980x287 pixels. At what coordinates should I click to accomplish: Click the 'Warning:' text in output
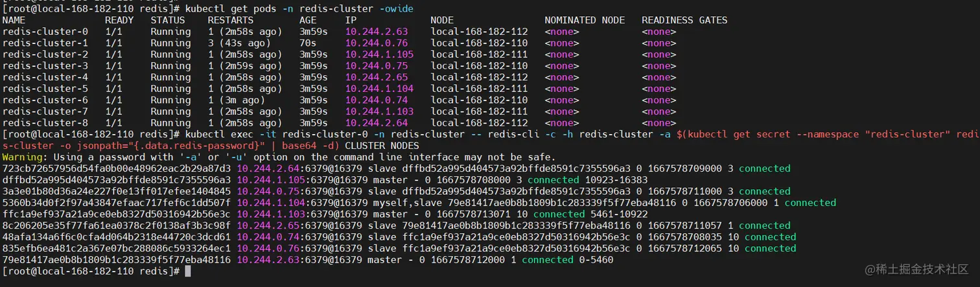(25, 157)
